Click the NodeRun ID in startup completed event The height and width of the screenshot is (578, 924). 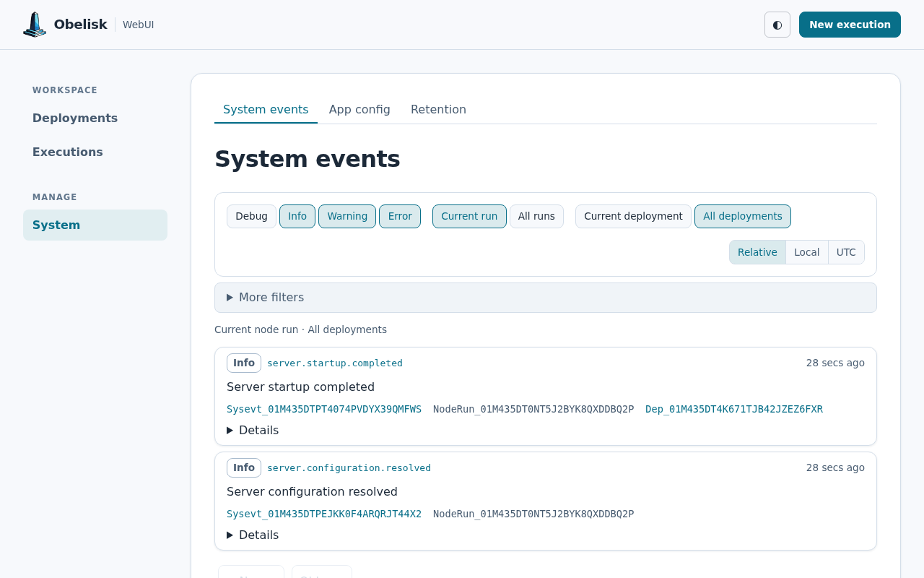[533, 409]
